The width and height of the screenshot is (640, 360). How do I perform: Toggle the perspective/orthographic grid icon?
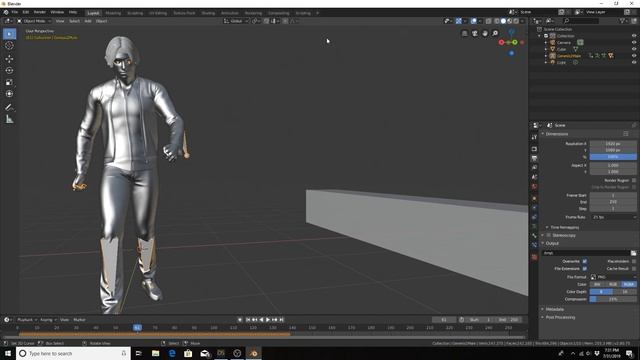pos(464,33)
